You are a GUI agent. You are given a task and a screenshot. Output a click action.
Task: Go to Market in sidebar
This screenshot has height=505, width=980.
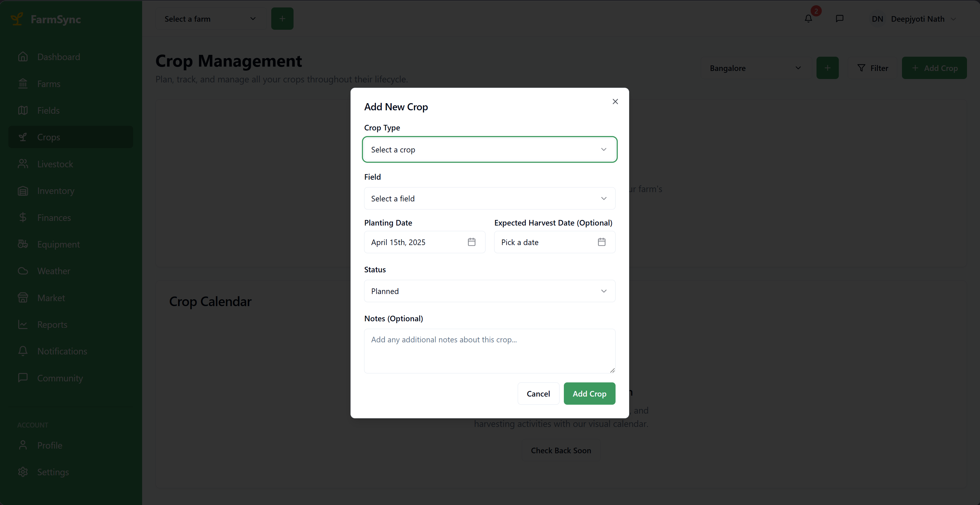[x=71, y=298]
